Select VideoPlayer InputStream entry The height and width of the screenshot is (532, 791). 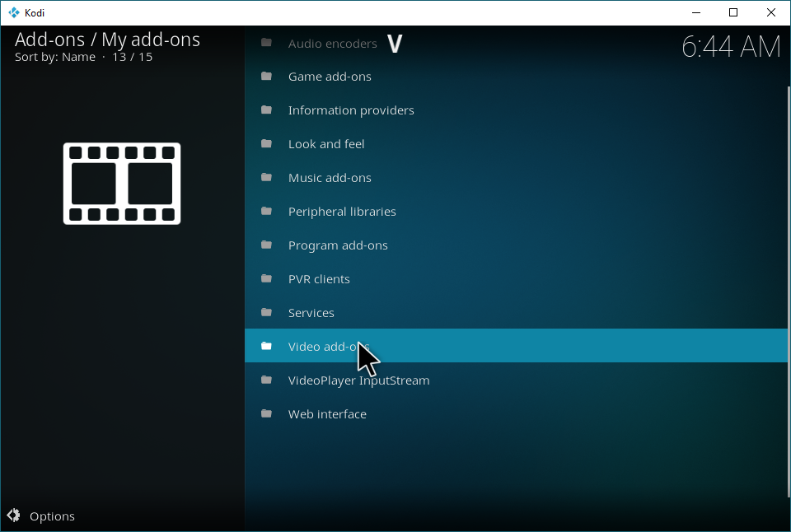pos(516,380)
